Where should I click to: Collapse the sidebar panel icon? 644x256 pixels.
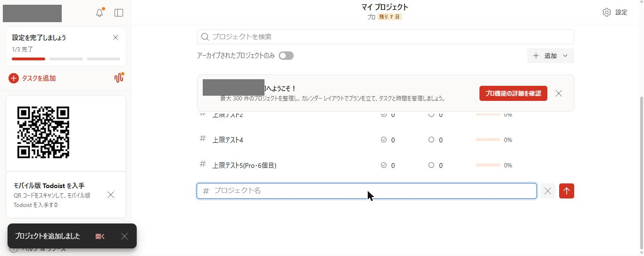click(x=119, y=13)
